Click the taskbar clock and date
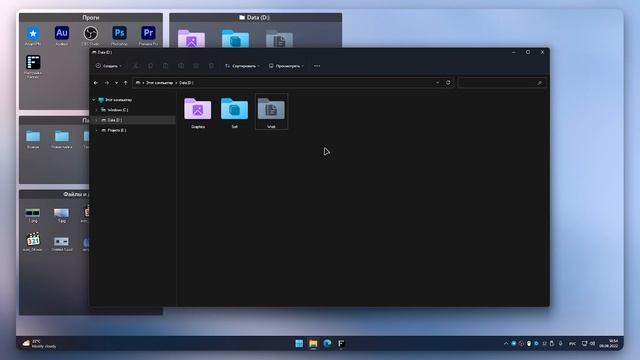Viewport: 640px width, 360px height. click(x=609, y=344)
